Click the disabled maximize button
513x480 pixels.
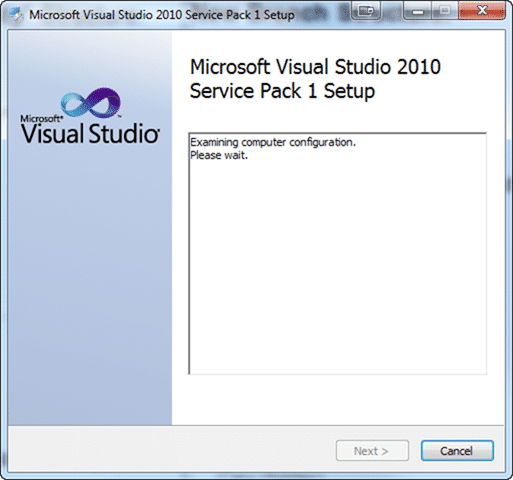[x=445, y=11]
